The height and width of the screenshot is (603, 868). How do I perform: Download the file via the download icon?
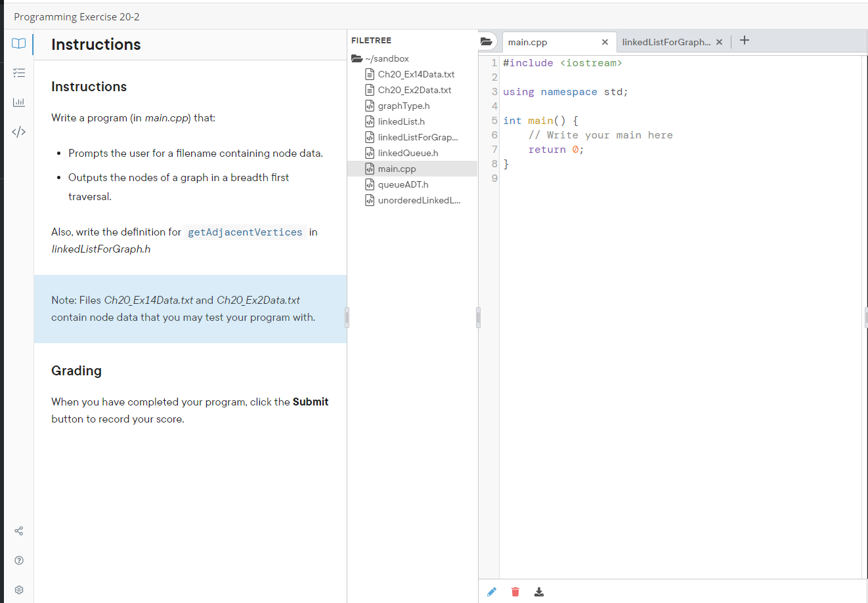(x=539, y=591)
